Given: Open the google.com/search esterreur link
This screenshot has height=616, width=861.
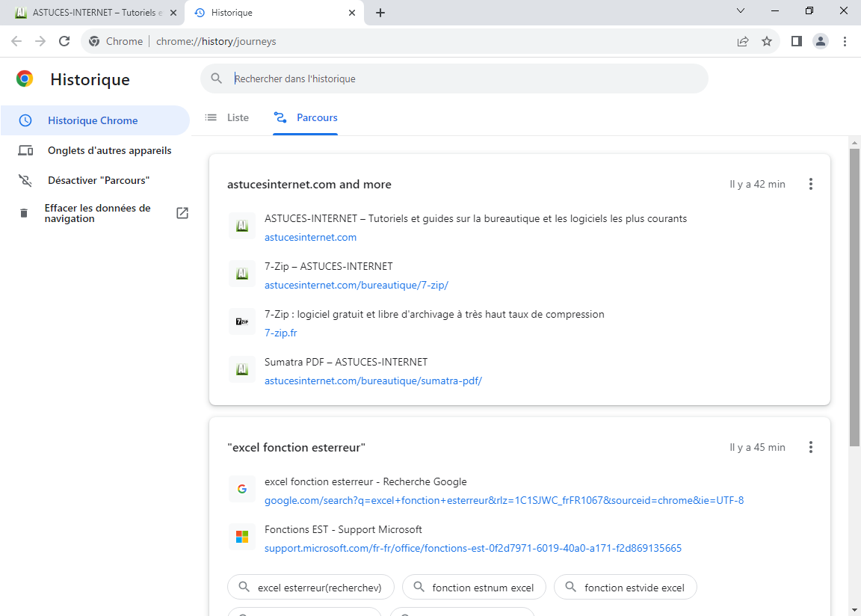Looking at the screenshot, I should click(504, 500).
